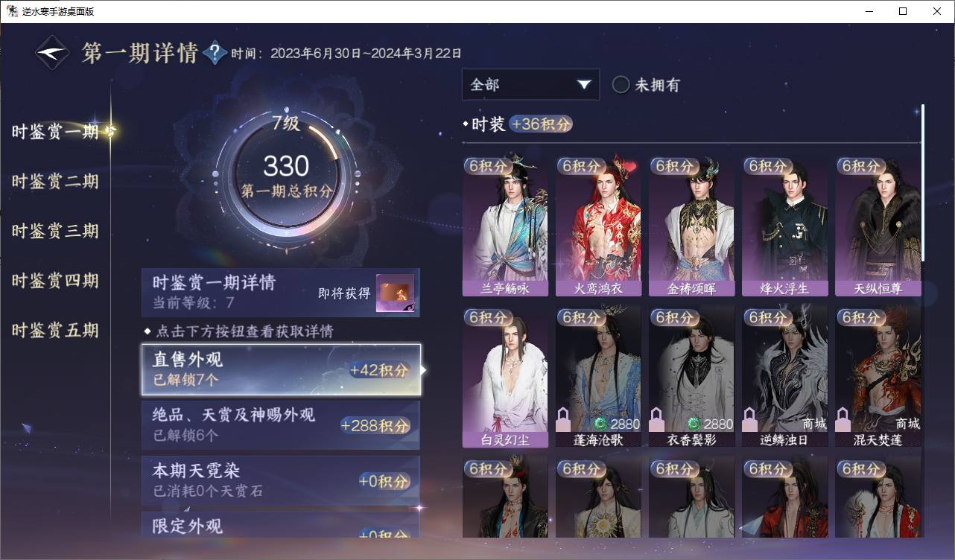The height and width of the screenshot is (560, 955).
Task: Click jade currency icon on 衣香鬓影
Action: 694,424
